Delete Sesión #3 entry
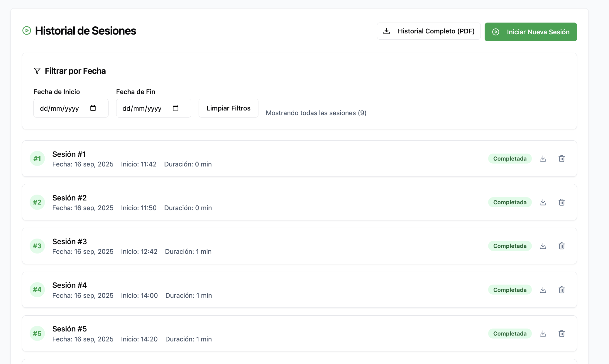This screenshot has height=364, width=609. (561, 246)
